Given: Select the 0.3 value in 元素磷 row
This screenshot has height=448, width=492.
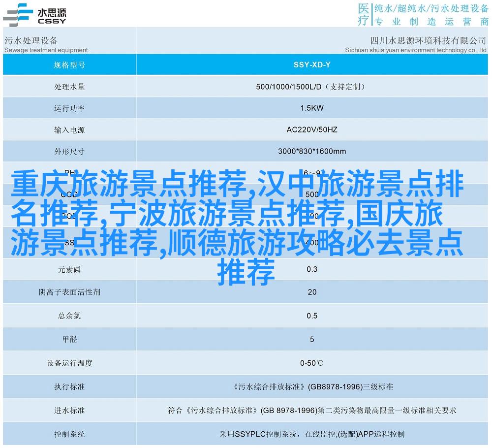Looking at the screenshot, I should pos(312,269).
